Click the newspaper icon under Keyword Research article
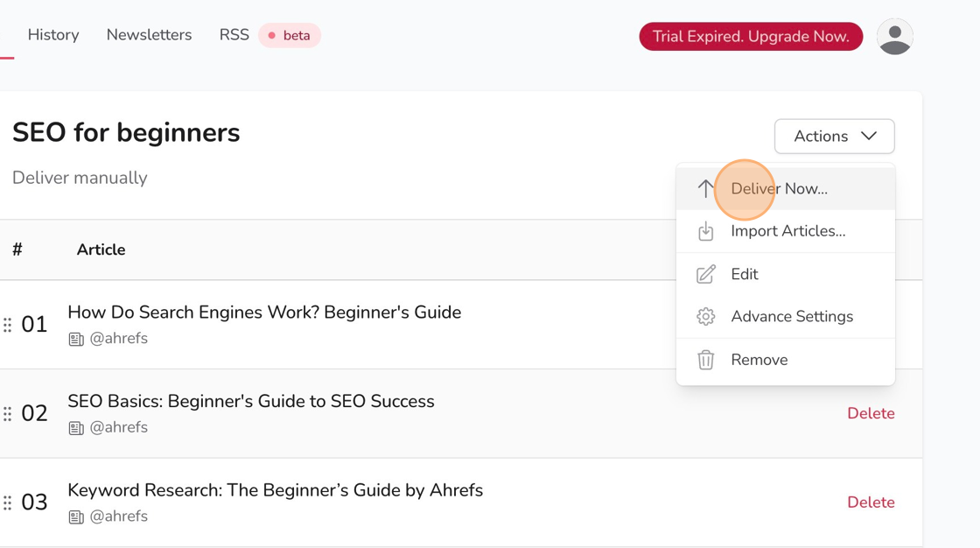The width and height of the screenshot is (980, 548). [76, 516]
